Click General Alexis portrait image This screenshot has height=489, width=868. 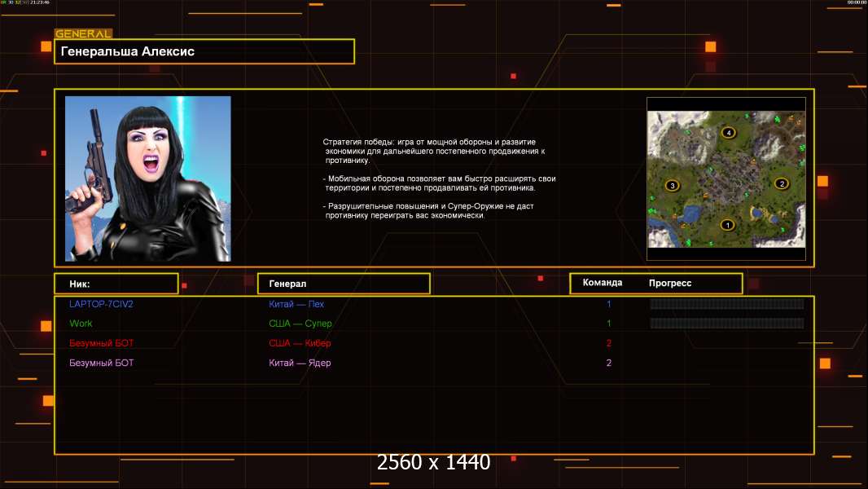click(147, 178)
